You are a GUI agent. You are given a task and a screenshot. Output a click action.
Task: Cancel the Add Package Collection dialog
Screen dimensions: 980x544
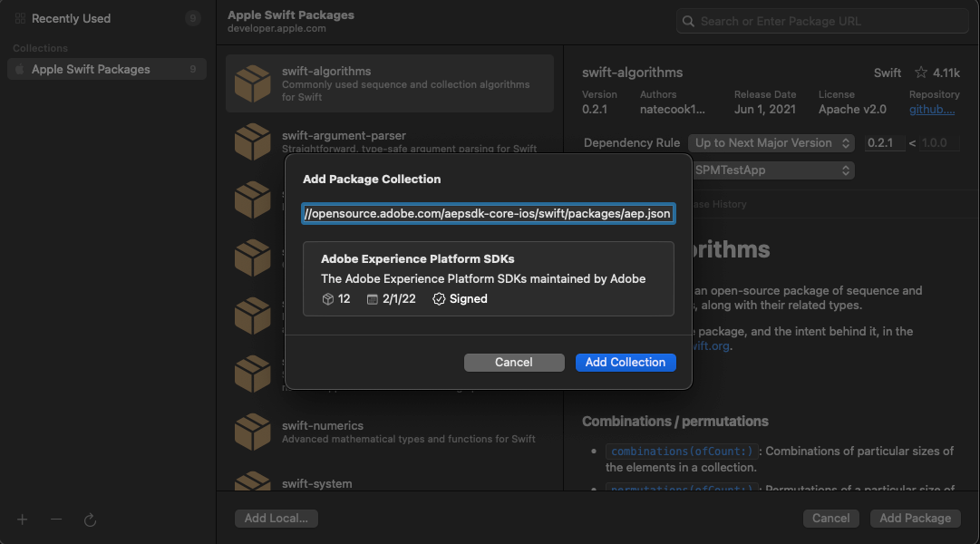pyautogui.click(x=514, y=363)
